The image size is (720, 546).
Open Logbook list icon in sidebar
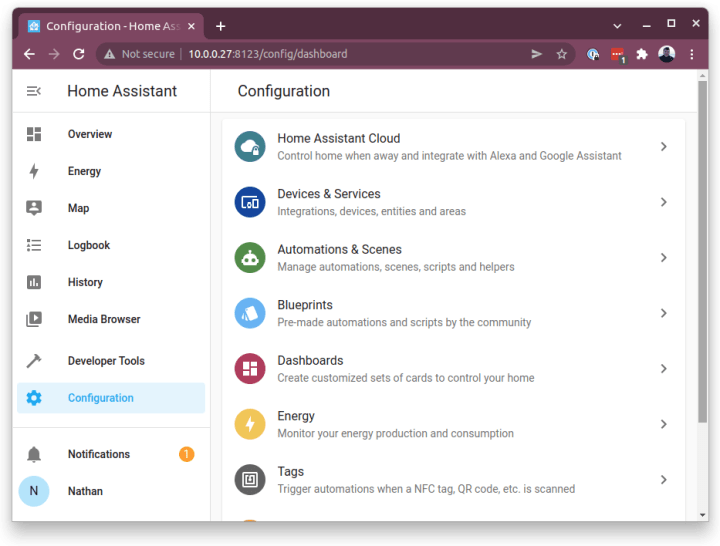click(x=34, y=245)
